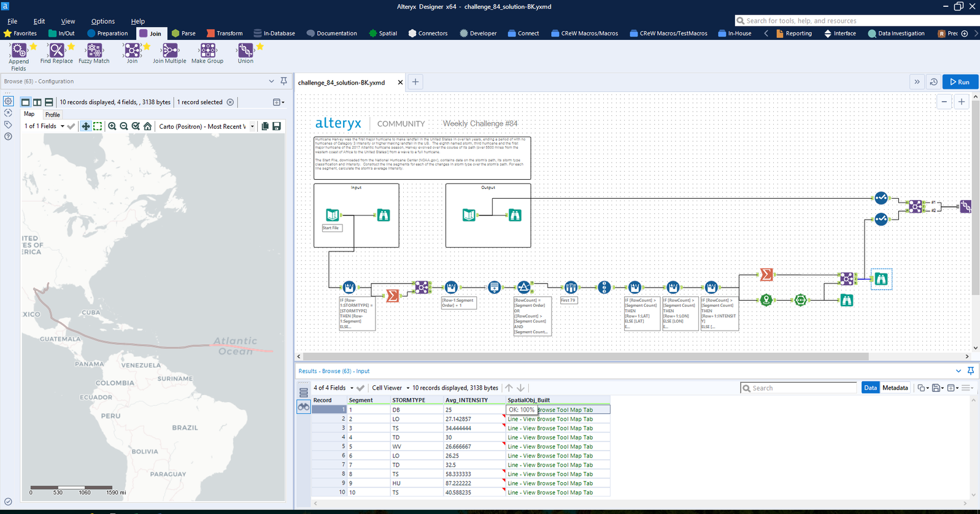The image size is (980, 514).
Task: Select the Union tool in palette
Action: click(245, 50)
